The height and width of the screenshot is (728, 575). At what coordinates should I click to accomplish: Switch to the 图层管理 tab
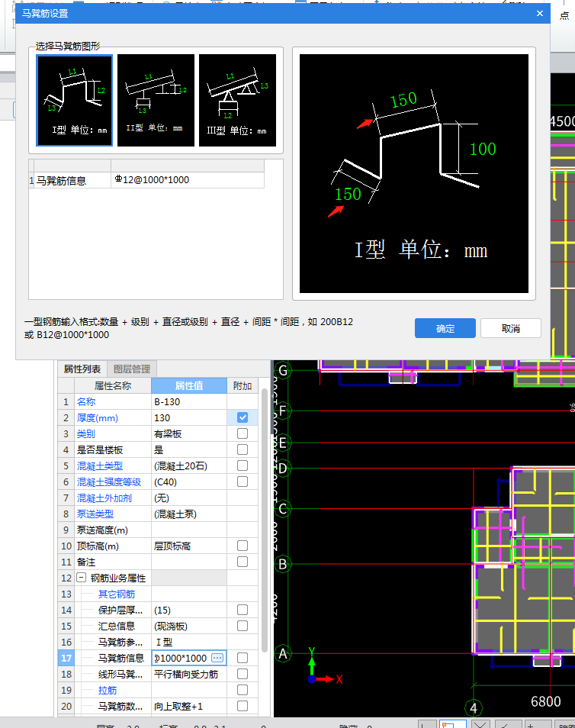coord(132,369)
